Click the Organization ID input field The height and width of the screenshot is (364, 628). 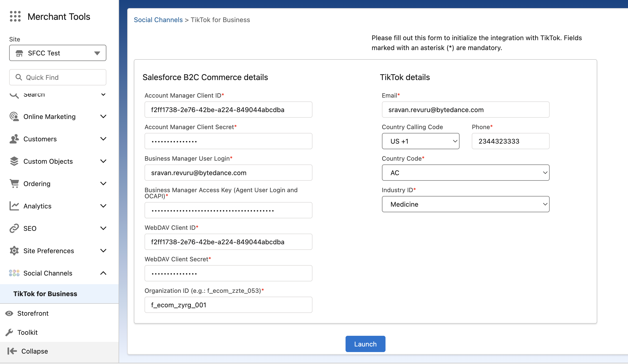pos(228,305)
